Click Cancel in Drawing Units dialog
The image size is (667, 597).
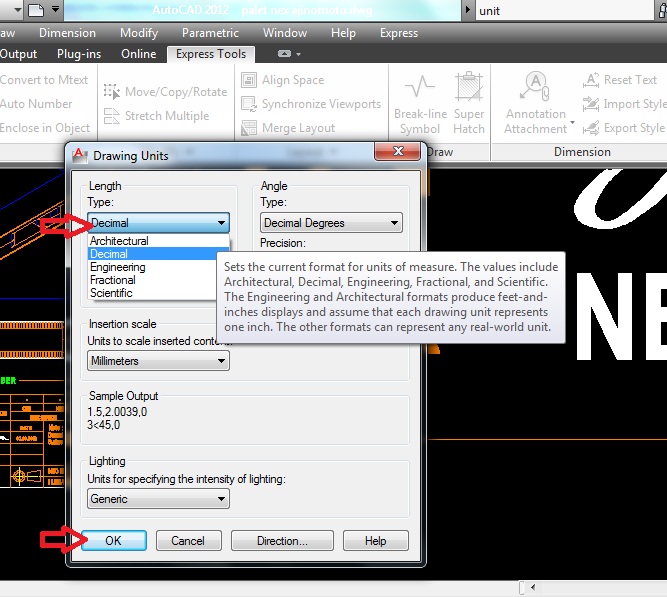(188, 540)
